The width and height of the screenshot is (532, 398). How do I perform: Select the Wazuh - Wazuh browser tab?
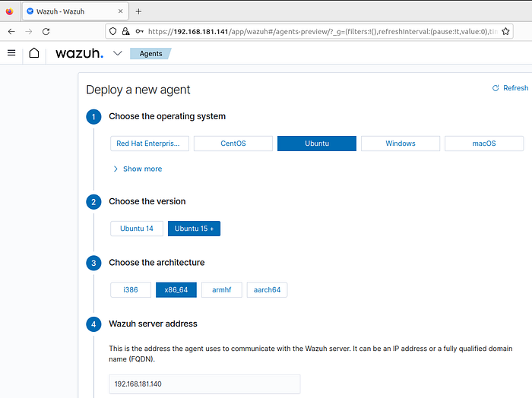pyautogui.click(x=76, y=11)
